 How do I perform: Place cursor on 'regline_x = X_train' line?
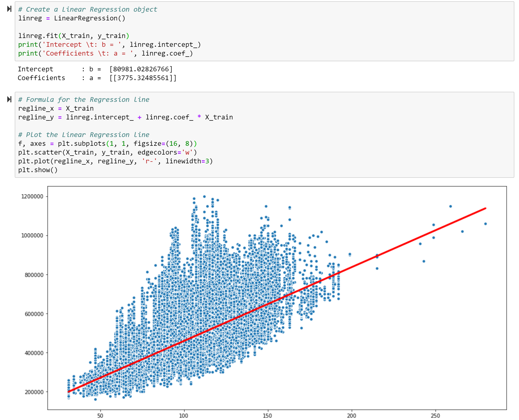click(x=56, y=109)
